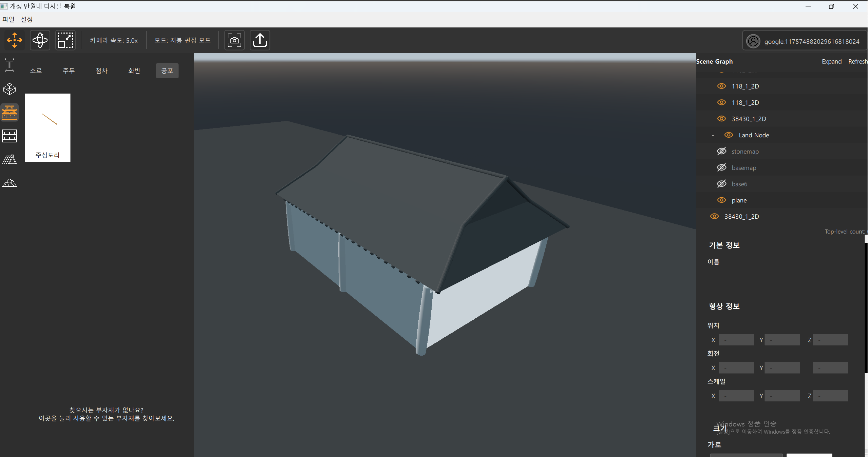Open the column category sidebar icon
This screenshot has width=868, height=457.
[x=10, y=65]
